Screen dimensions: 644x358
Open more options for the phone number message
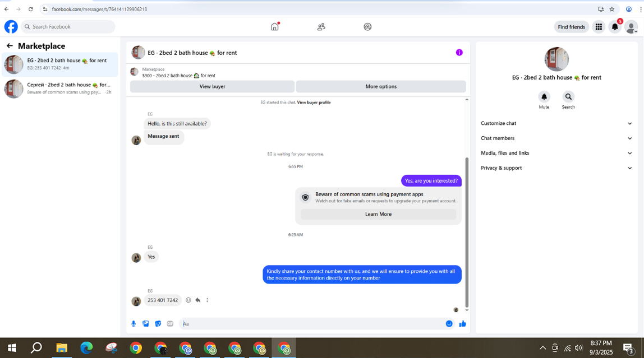click(208, 300)
